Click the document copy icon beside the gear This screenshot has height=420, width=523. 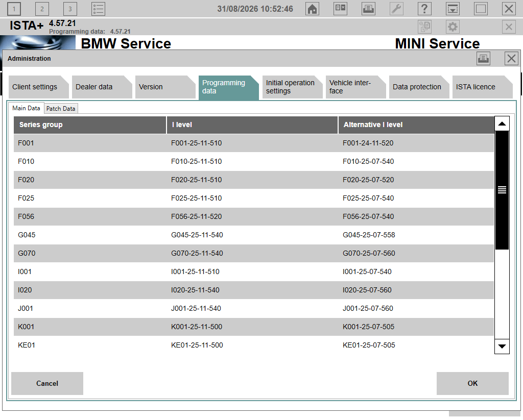tap(424, 27)
